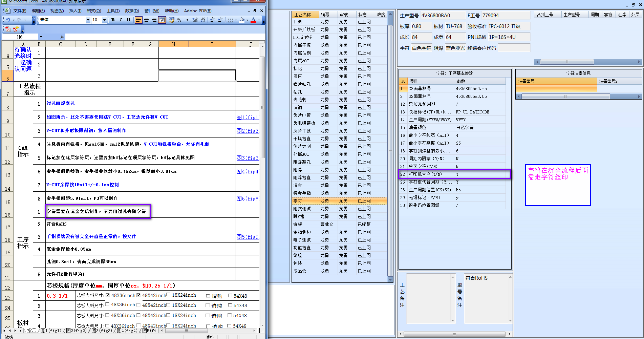Image resolution: width=644 pixels, height=339 pixels.
Task: Toggle Bold formatting
Action: point(113,20)
